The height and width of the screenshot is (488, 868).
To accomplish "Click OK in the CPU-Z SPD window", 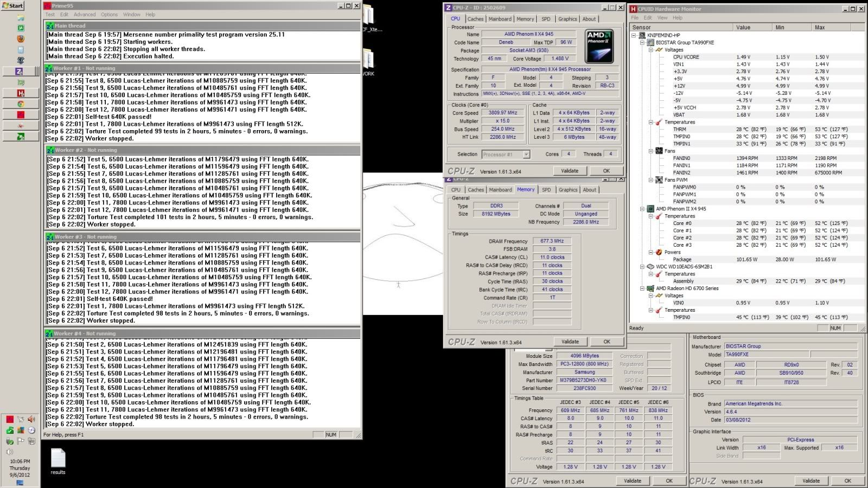I will coord(669,481).
